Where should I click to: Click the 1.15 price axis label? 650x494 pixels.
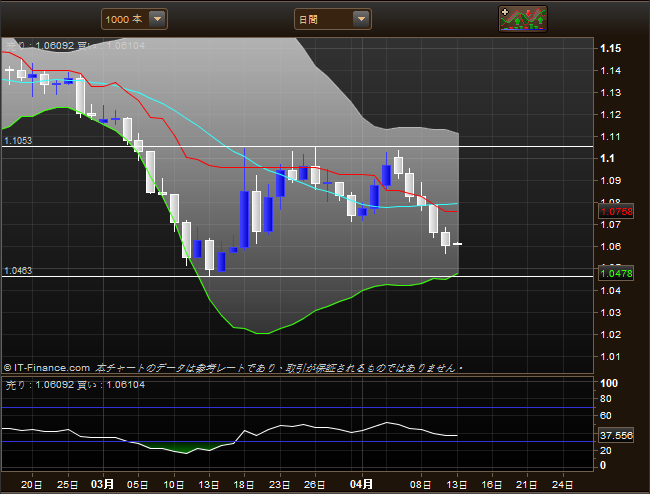pos(611,48)
